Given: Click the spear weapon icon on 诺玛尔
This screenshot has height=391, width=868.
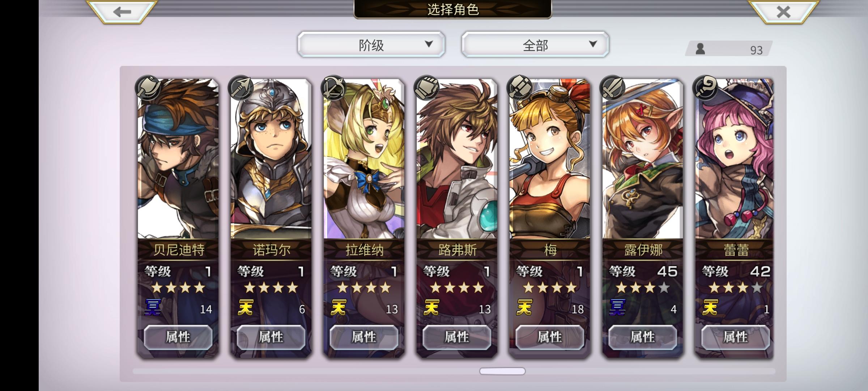Looking at the screenshot, I should pyautogui.click(x=241, y=88).
